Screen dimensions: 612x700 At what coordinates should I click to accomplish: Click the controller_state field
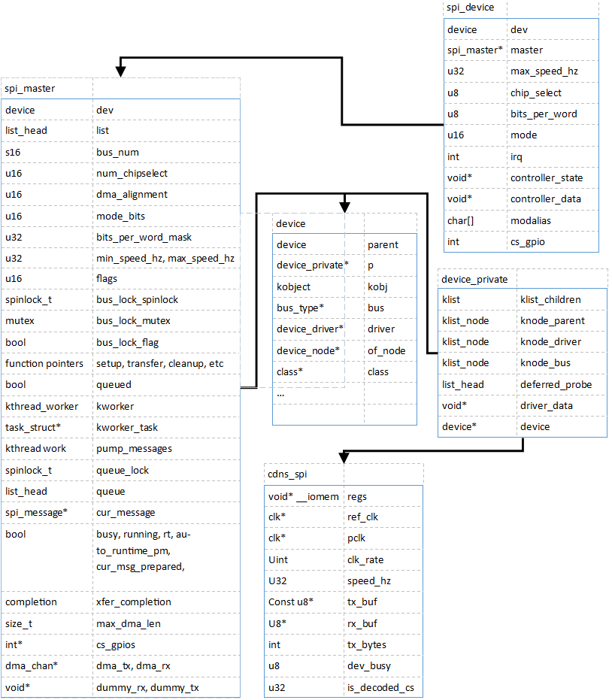547,177
